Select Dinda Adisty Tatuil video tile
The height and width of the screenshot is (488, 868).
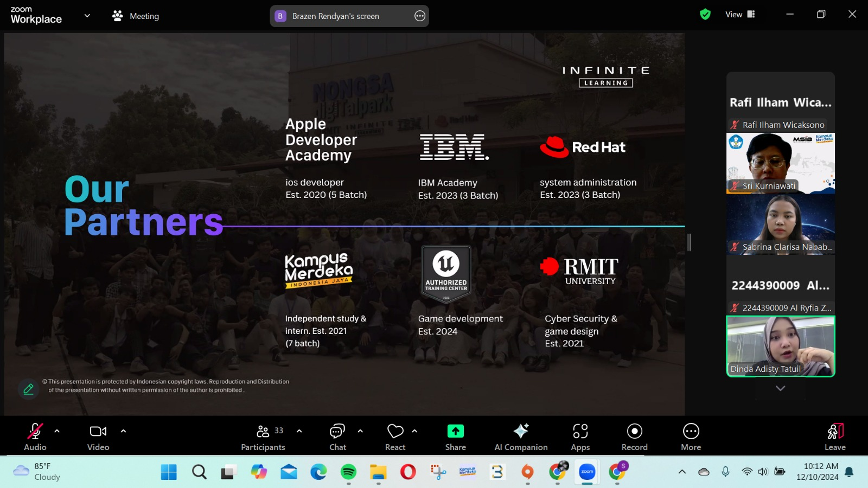(781, 346)
